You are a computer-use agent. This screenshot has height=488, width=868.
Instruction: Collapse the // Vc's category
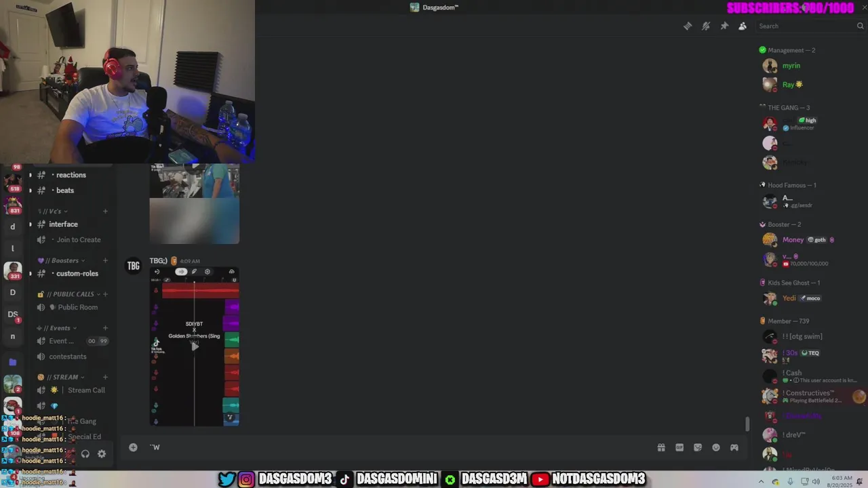(x=53, y=211)
